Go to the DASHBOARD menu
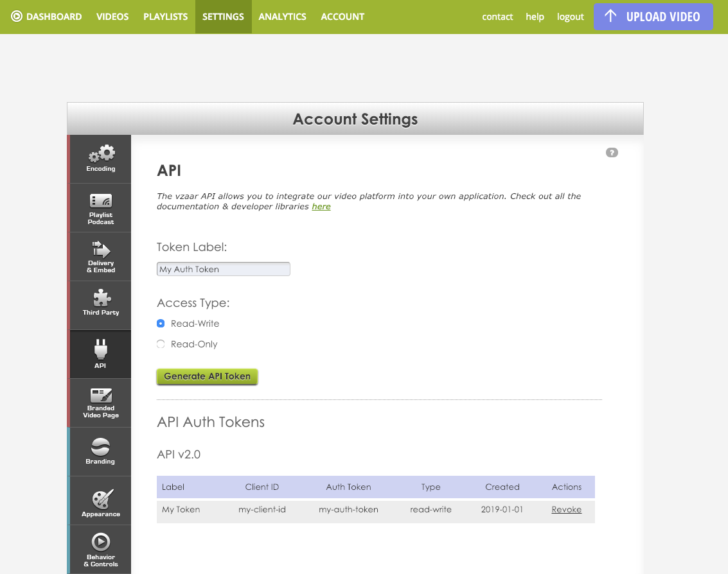Image resolution: width=728 pixels, height=574 pixels. 54,17
